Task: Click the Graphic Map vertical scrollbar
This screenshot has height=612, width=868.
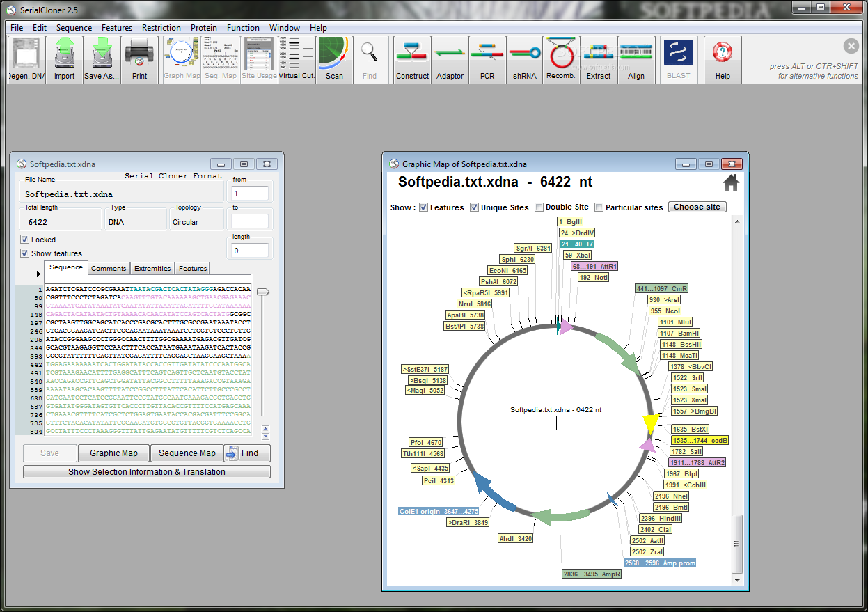Action: 737,544
